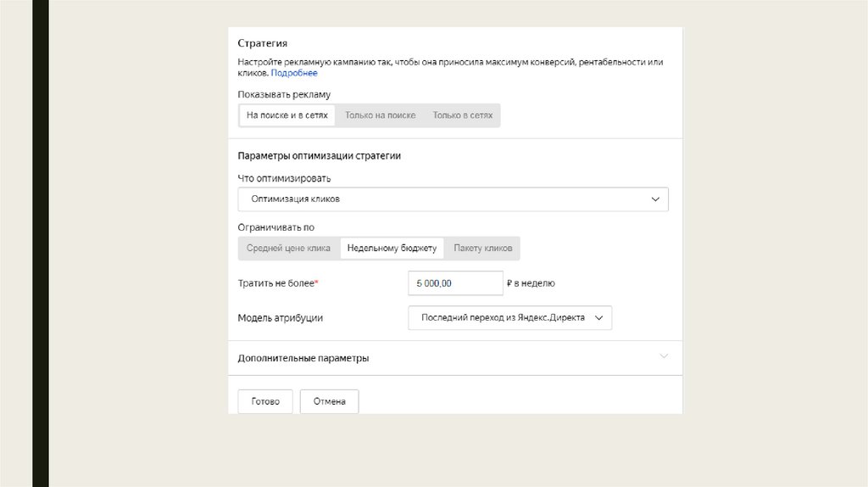Choose Только в сетях display option
Viewport: 868px width, 487px height.
pos(462,115)
